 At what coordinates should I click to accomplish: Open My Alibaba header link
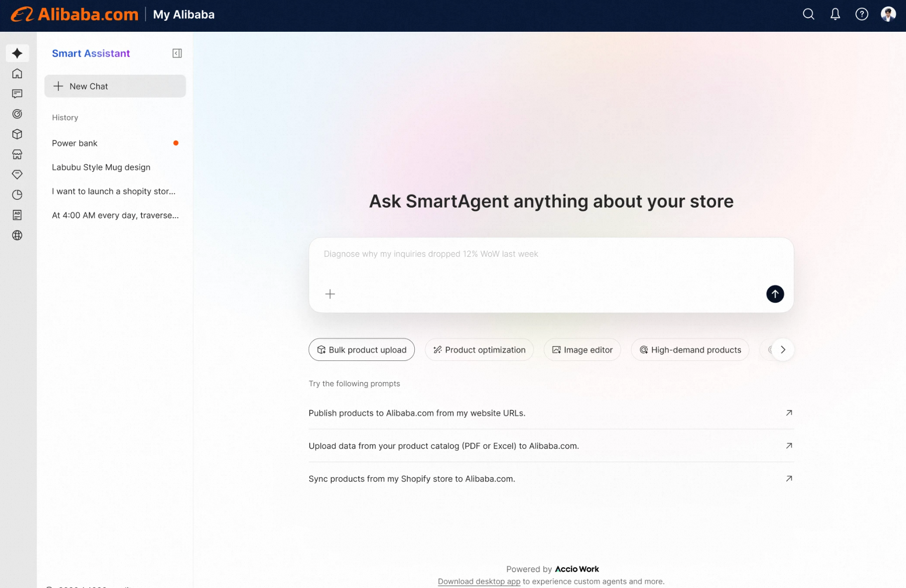[x=184, y=14]
